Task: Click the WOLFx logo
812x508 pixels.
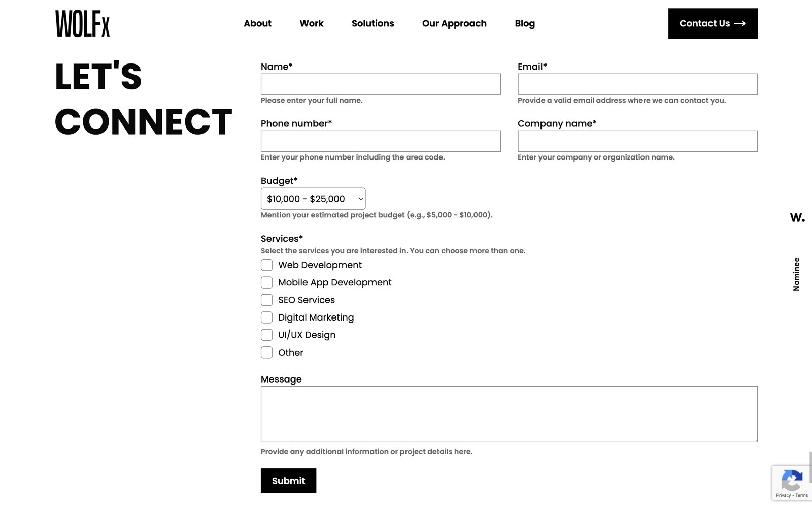Action: 82,23
